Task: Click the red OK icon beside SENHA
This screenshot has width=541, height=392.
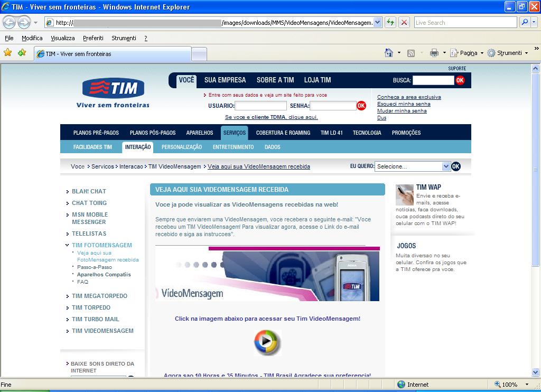Action: tap(361, 106)
